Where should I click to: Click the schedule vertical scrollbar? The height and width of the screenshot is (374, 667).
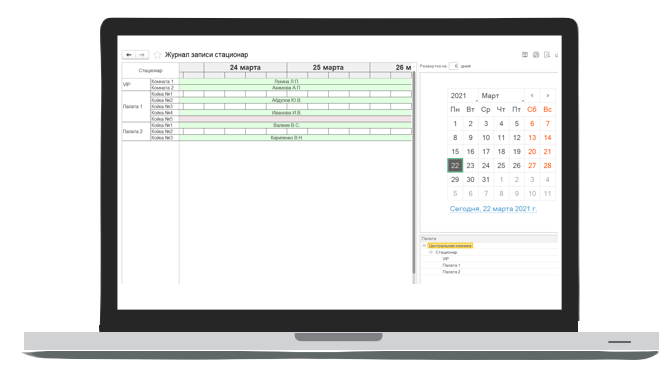[x=413, y=172]
